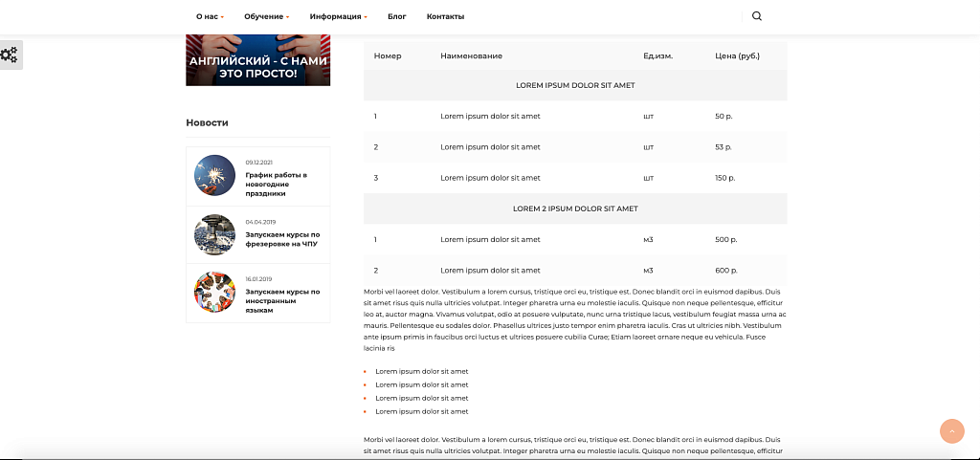
Task: Expand the «Обучение» dropdown menu
Action: coord(267,17)
